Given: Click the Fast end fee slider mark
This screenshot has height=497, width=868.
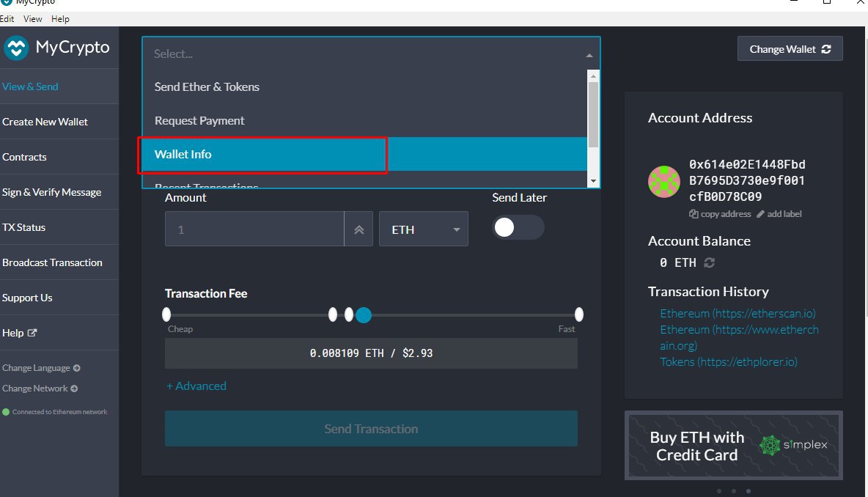Looking at the screenshot, I should [x=578, y=315].
